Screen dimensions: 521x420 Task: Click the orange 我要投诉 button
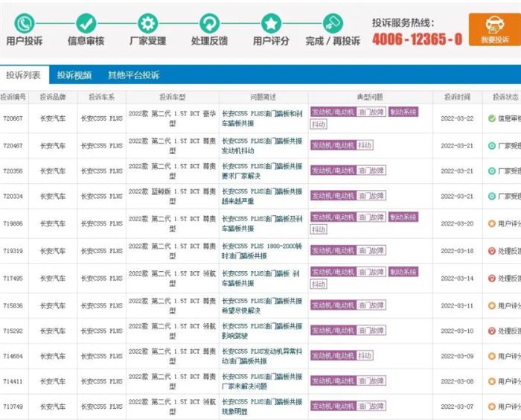[x=495, y=30]
